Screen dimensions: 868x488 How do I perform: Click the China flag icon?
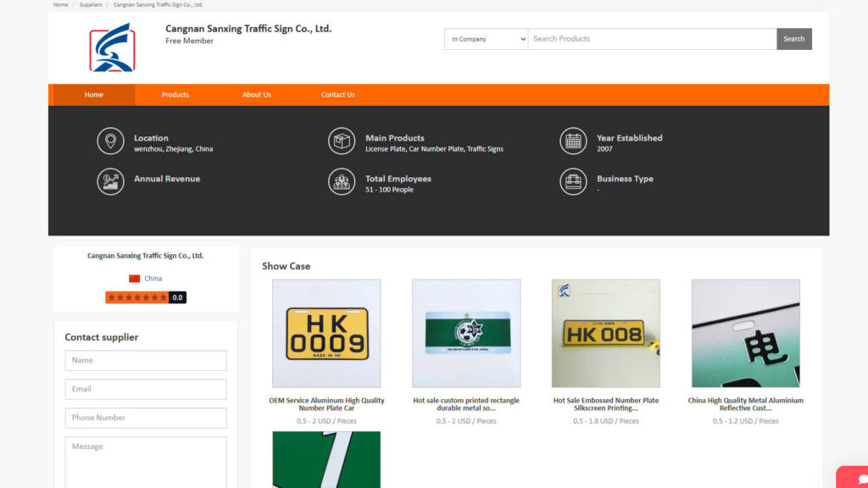[x=135, y=279]
